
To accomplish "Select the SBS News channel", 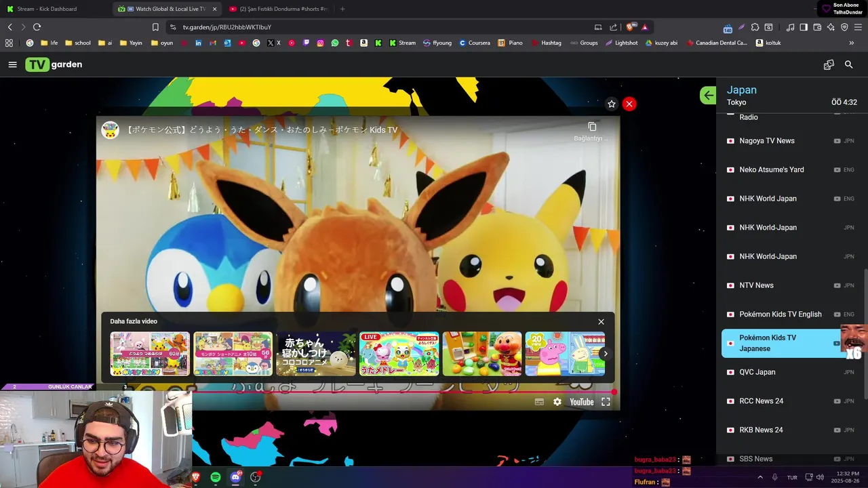I will click(x=790, y=459).
